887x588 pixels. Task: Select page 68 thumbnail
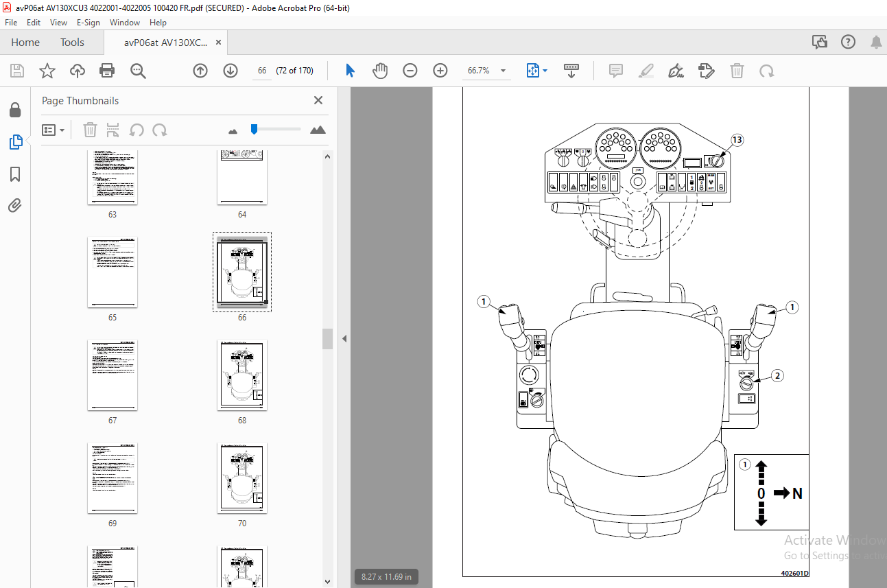[x=242, y=375]
